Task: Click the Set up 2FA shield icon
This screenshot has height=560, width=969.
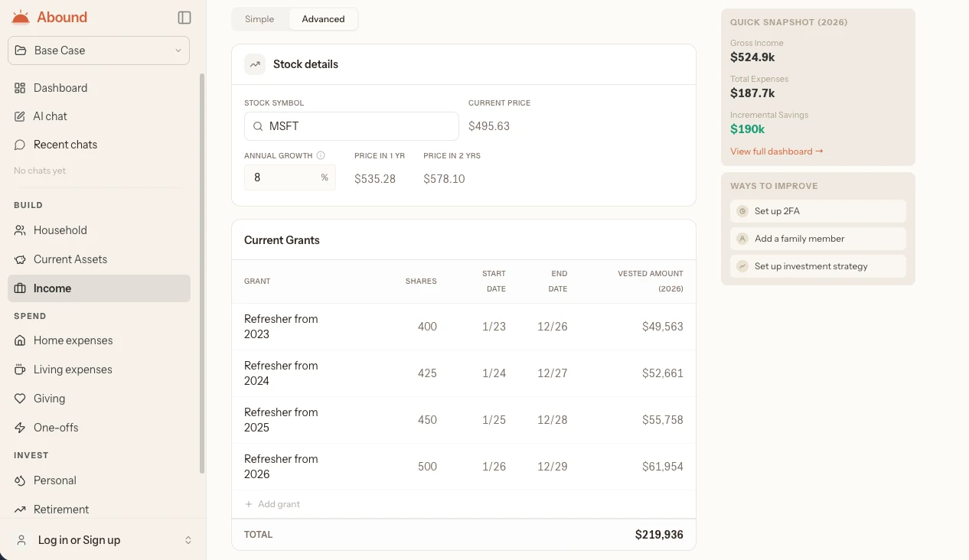Action: click(x=742, y=211)
